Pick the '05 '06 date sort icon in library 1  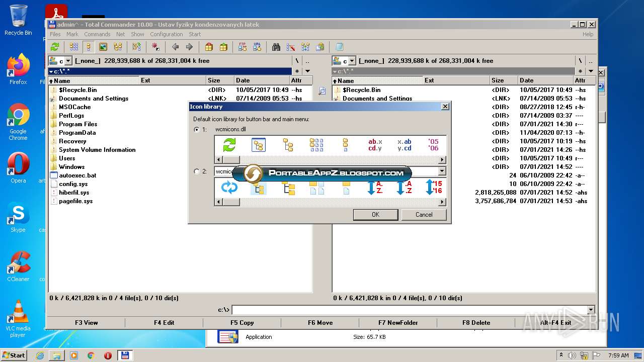(434, 145)
